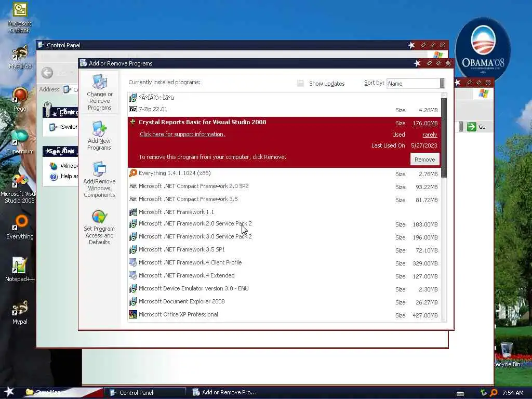The width and height of the screenshot is (532, 399).
Task: Click here for support information link
Action: (x=182, y=134)
